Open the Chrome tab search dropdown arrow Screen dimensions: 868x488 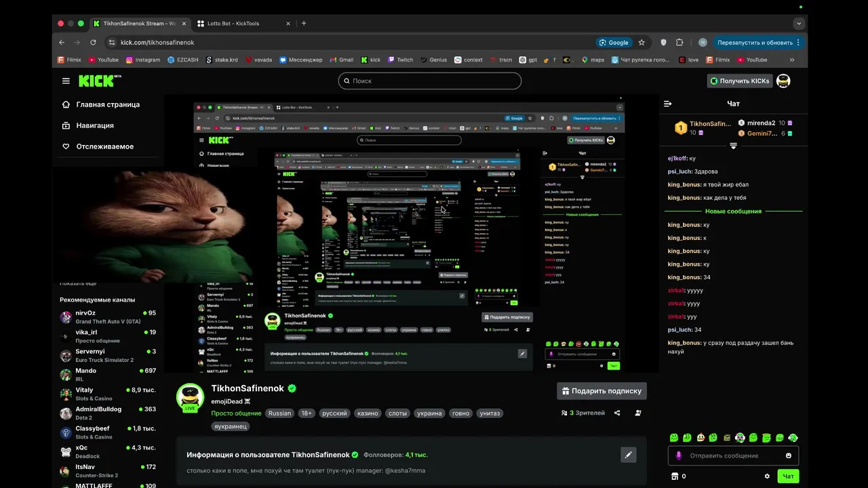pos(799,23)
